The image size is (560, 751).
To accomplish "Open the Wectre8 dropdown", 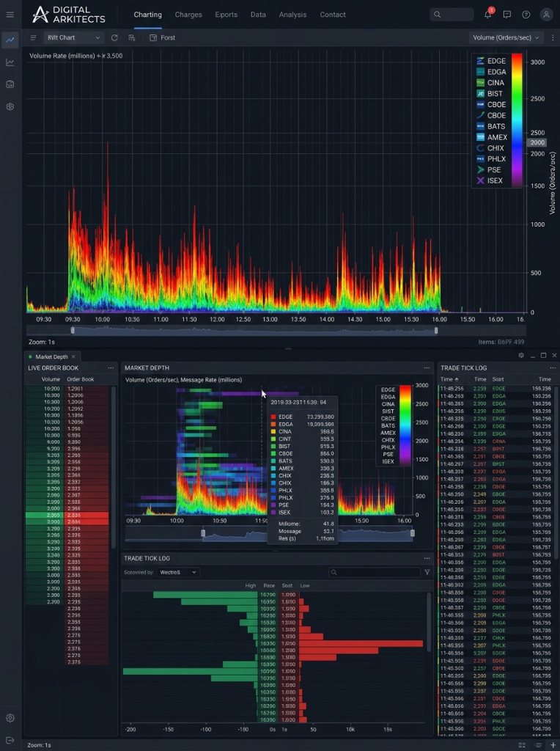I will point(177,572).
